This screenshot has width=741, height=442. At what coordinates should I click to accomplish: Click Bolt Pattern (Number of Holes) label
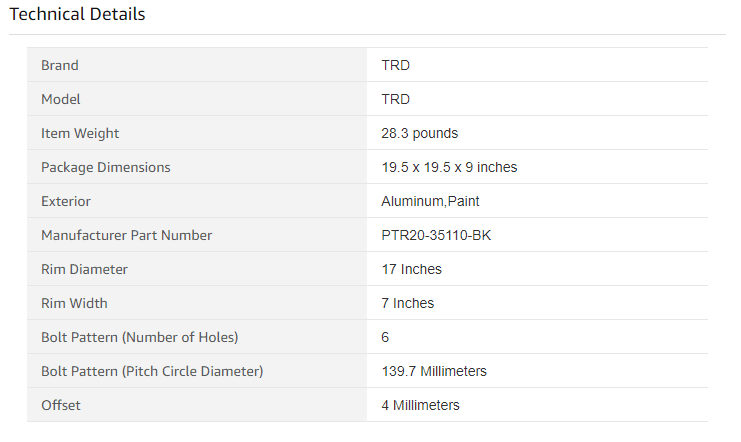coord(140,338)
